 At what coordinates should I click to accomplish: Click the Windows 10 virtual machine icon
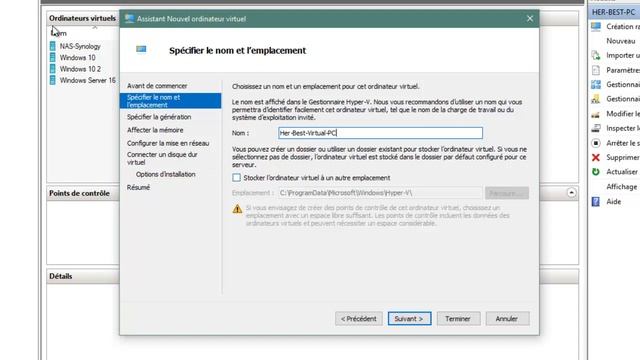click(x=53, y=58)
